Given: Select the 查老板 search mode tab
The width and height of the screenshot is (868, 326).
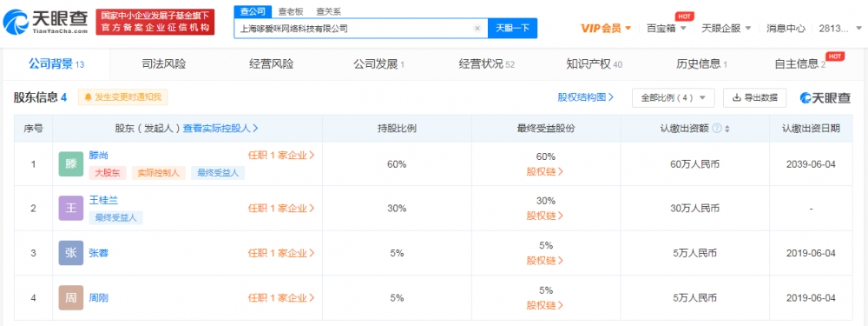Looking at the screenshot, I should [291, 11].
